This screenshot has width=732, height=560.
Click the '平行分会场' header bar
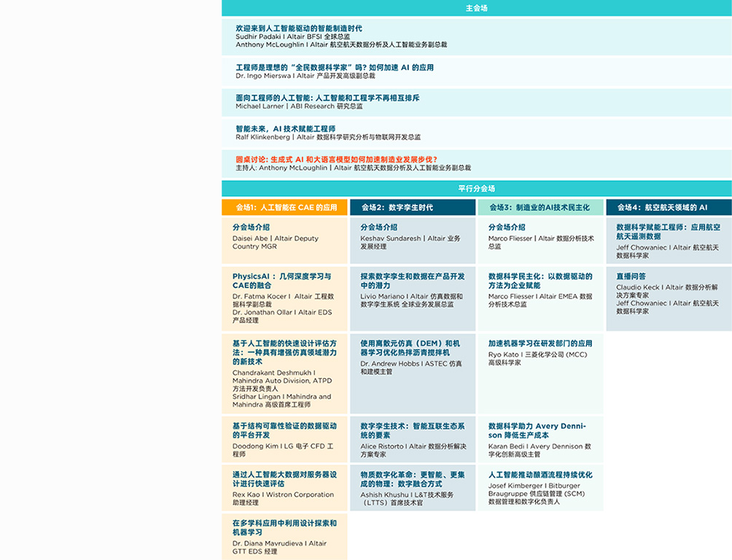click(477, 189)
